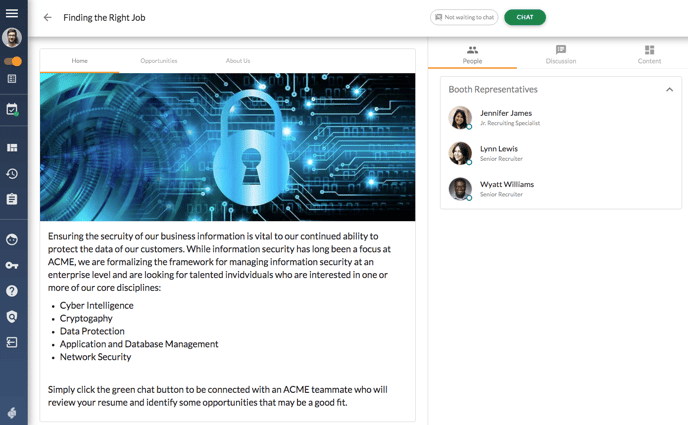Image resolution: width=688 pixels, height=425 pixels.
Task: Open the help question mark icon
Action: click(x=12, y=291)
